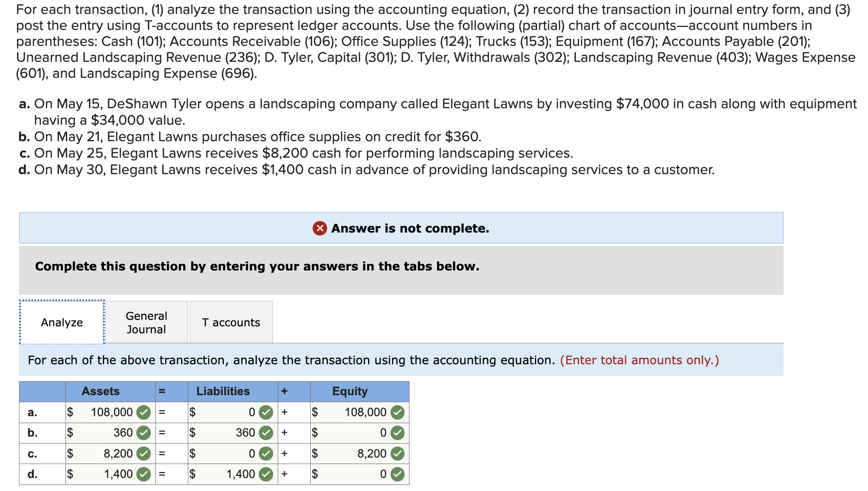Click the green checkmark beside Assets 108,000
The image size is (868, 491).
[x=144, y=412]
